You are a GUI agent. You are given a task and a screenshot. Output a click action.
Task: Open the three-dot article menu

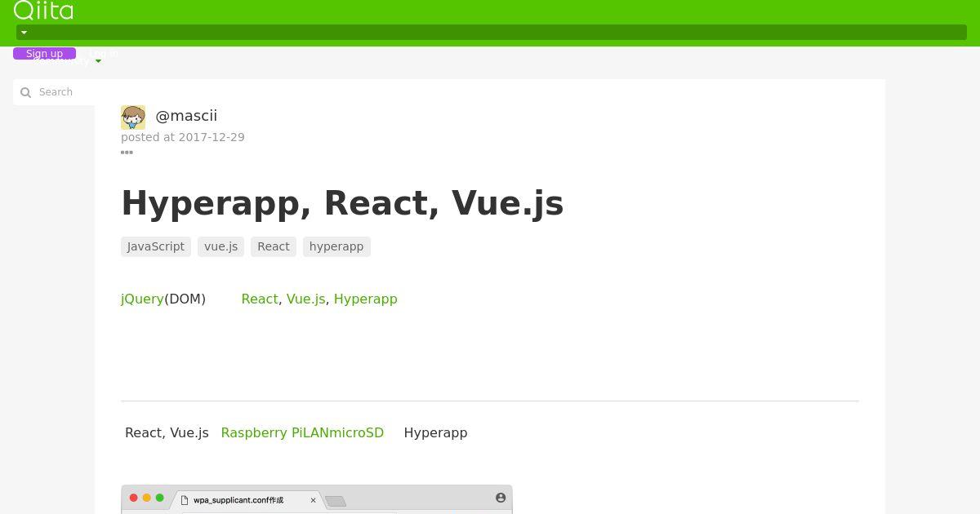point(127,153)
